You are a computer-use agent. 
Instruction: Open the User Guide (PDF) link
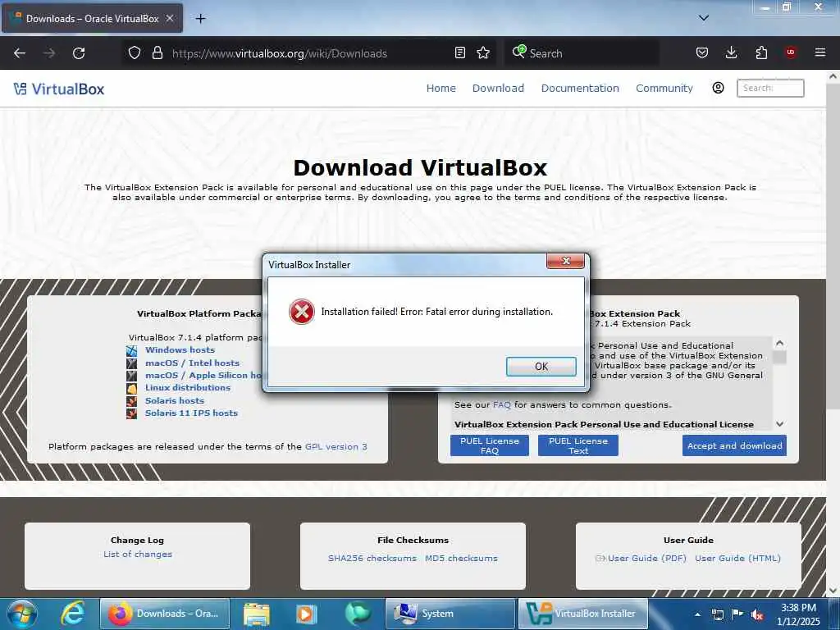(646, 558)
